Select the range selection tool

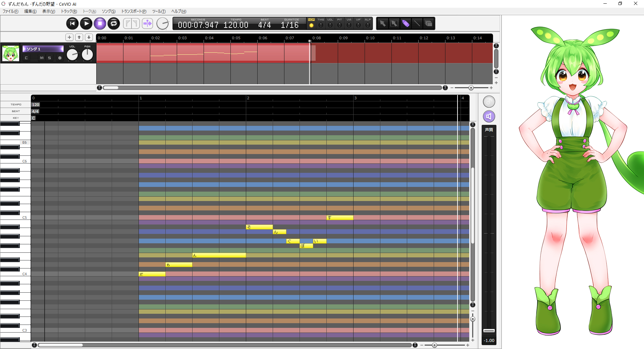(x=394, y=23)
